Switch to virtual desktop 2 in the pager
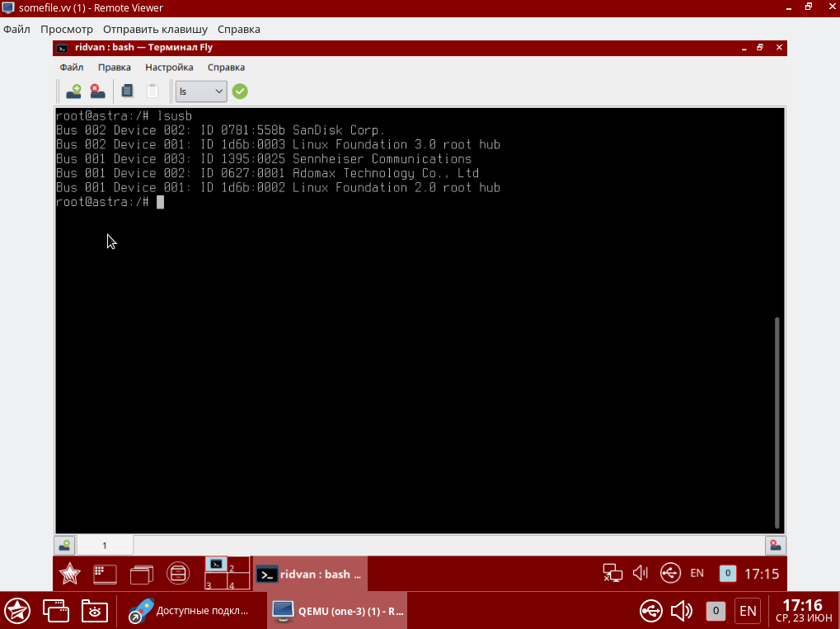Screen dimensions: 840x629 tap(238, 566)
